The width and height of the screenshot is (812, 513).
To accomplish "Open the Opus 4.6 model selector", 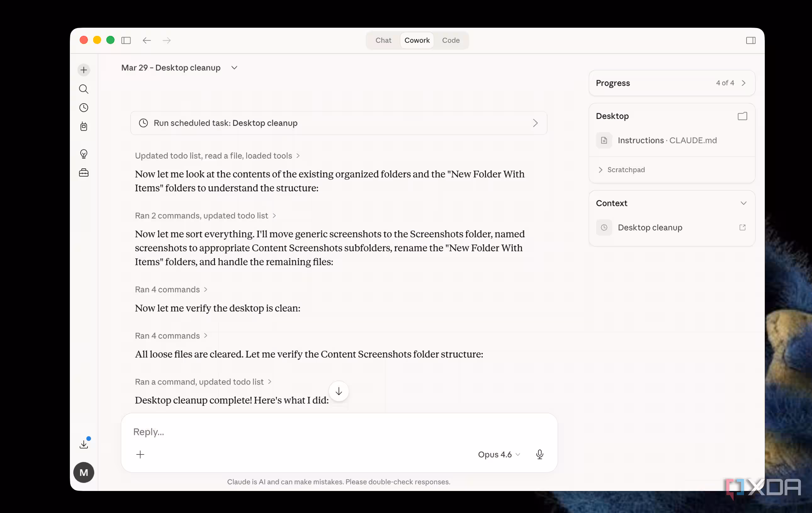I will (x=499, y=454).
